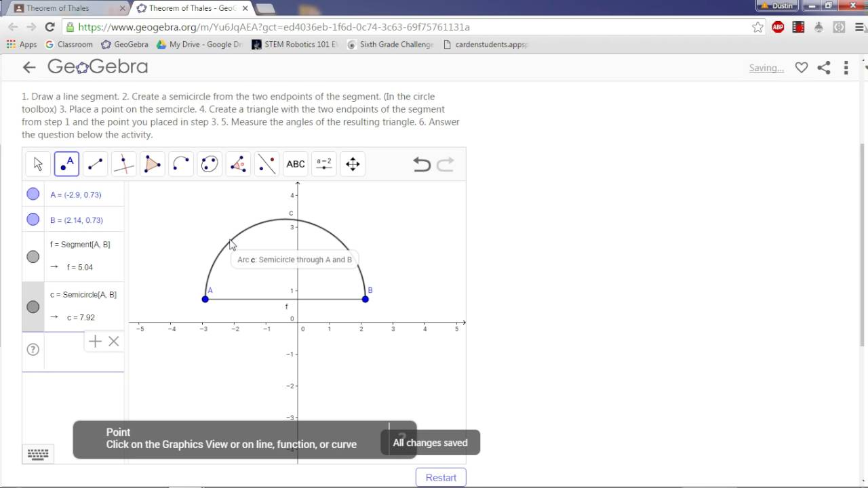The image size is (868, 488).
Task: Click the Restart button
Action: tap(441, 477)
